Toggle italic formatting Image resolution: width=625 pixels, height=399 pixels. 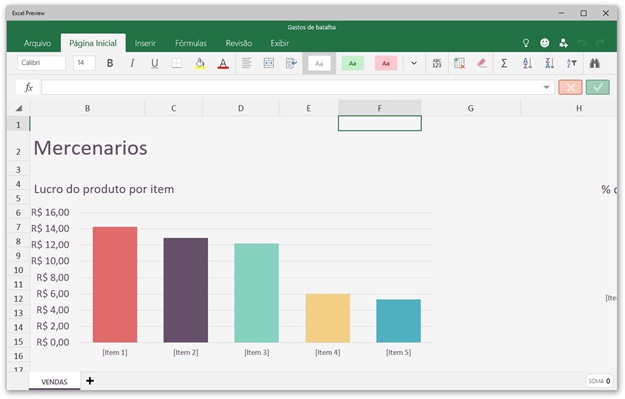132,63
